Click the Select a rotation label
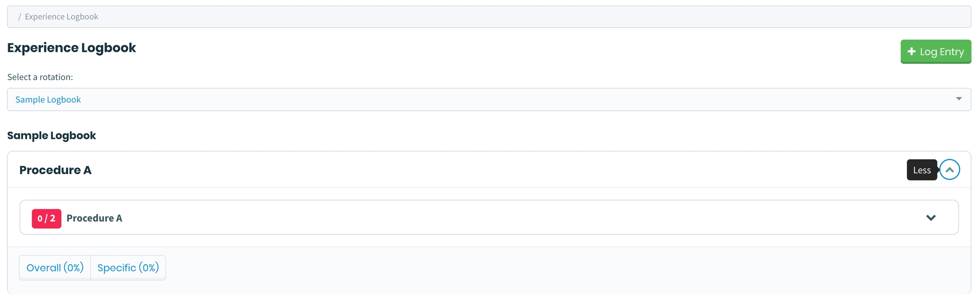Screen dimensions: 980x300 coord(40,77)
